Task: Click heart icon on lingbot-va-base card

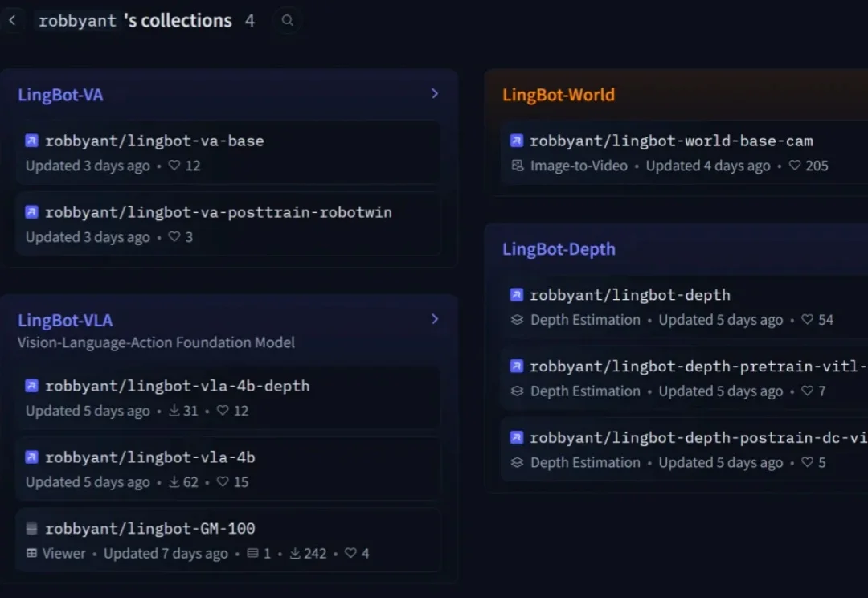Action: (x=174, y=166)
